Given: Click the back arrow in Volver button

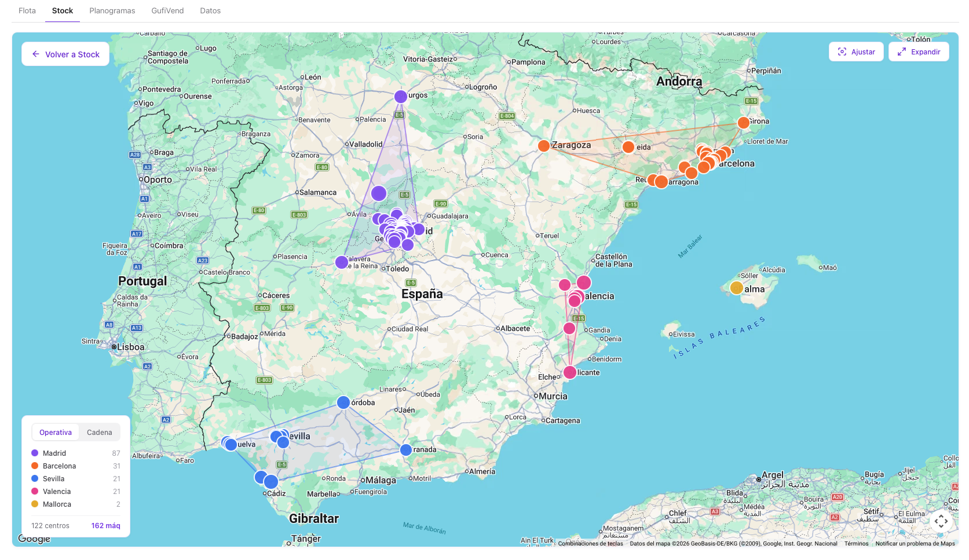Looking at the screenshot, I should [36, 54].
